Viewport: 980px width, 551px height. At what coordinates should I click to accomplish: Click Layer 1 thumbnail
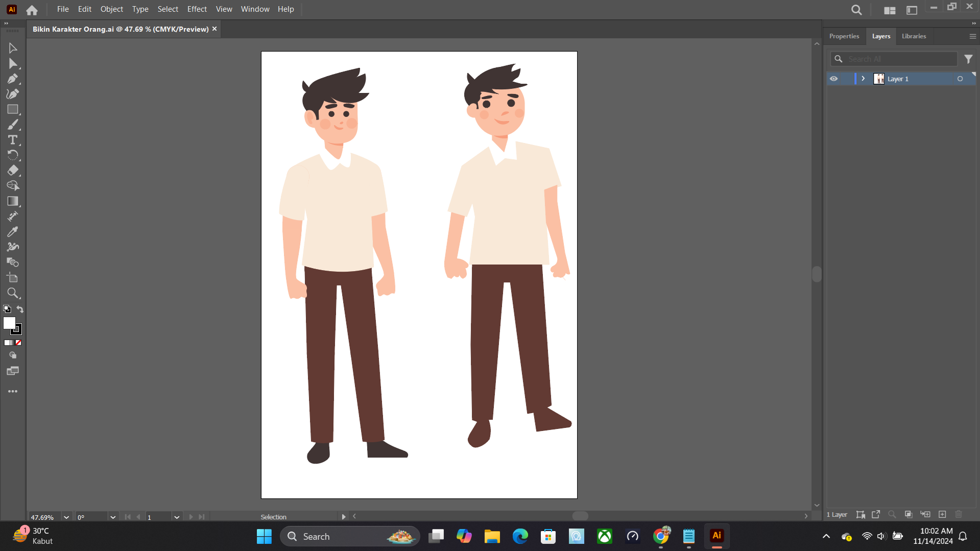pyautogui.click(x=879, y=79)
